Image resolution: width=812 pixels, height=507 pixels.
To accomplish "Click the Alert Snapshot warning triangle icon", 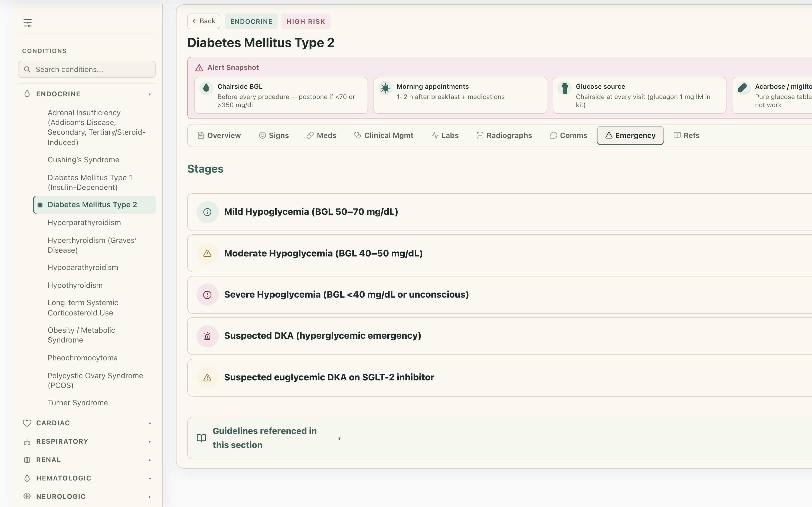I will pos(199,68).
